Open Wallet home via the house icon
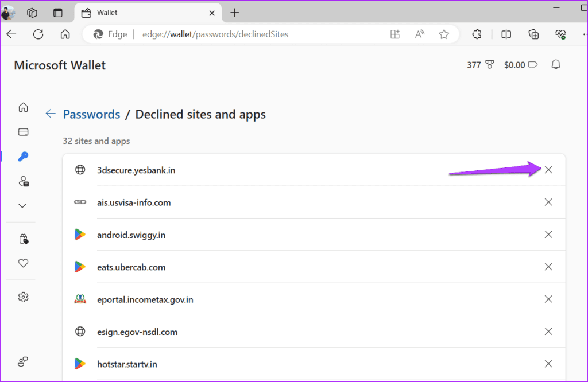Image resolution: width=588 pixels, height=382 pixels. 22,107
